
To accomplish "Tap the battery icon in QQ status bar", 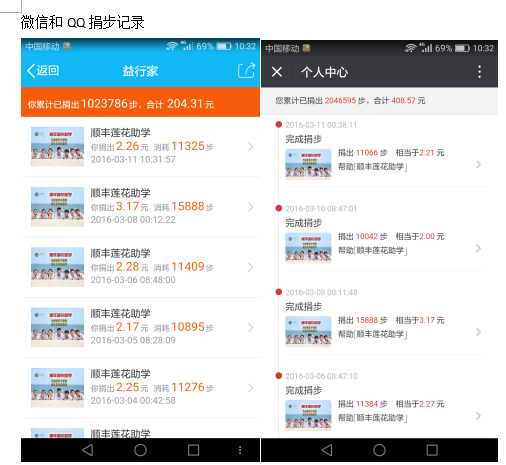I will 224,46.
